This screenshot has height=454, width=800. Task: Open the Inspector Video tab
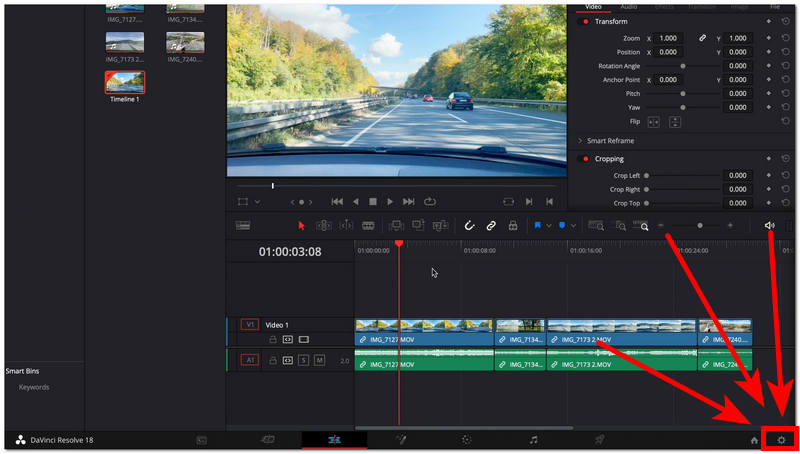[593, 7]
